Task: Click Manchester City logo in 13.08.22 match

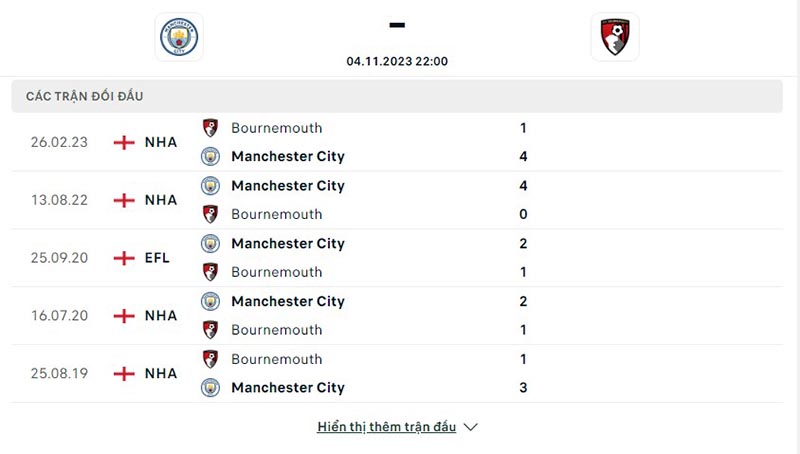Action: pos(210,186)
